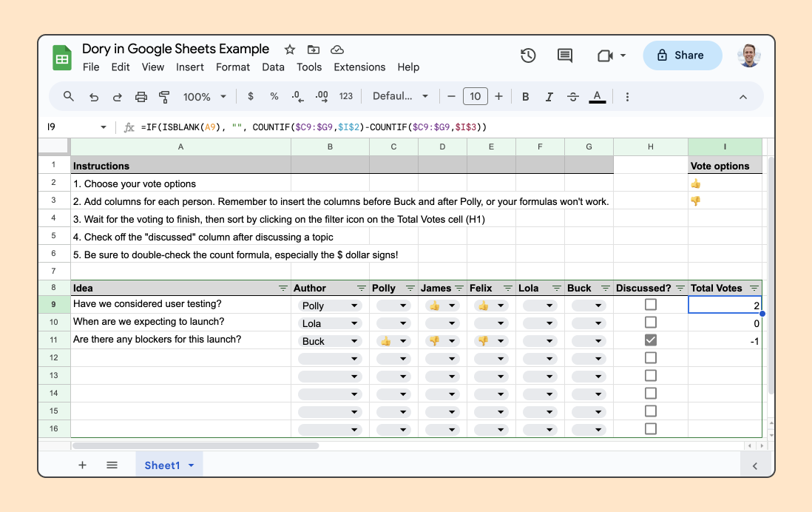
Task: Increase font size with plus
Action: pyautogui.click(x=498, y=96)
